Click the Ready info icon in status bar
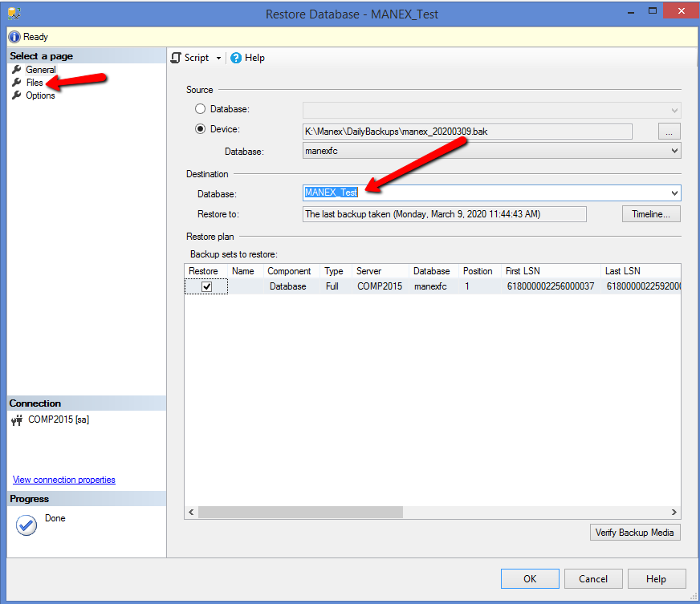The image size is (700, 604). (14, 37)
